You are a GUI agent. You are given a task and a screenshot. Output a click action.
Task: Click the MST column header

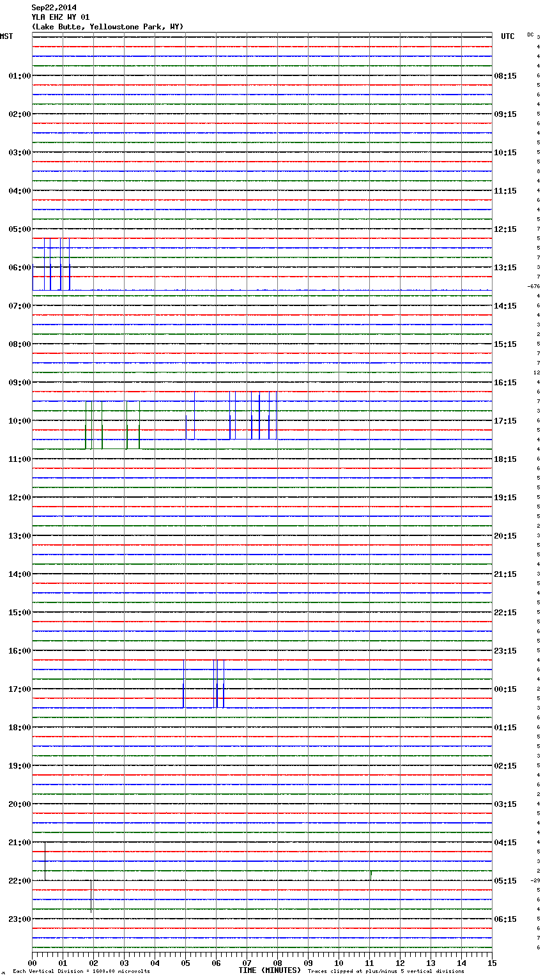[6, 36]
